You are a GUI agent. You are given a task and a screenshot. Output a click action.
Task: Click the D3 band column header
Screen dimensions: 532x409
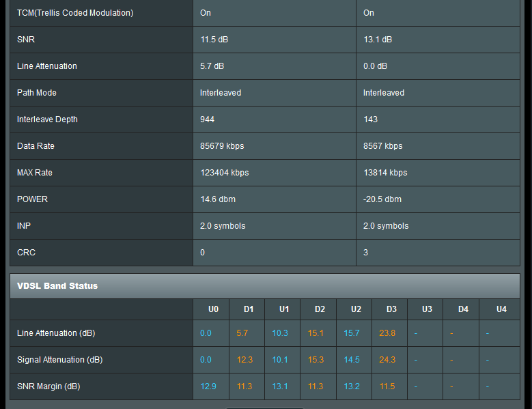(x=391, y=309)
